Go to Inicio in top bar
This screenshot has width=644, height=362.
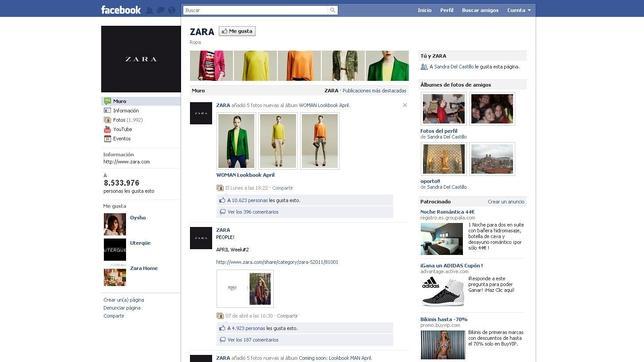[x=424, y=10]
